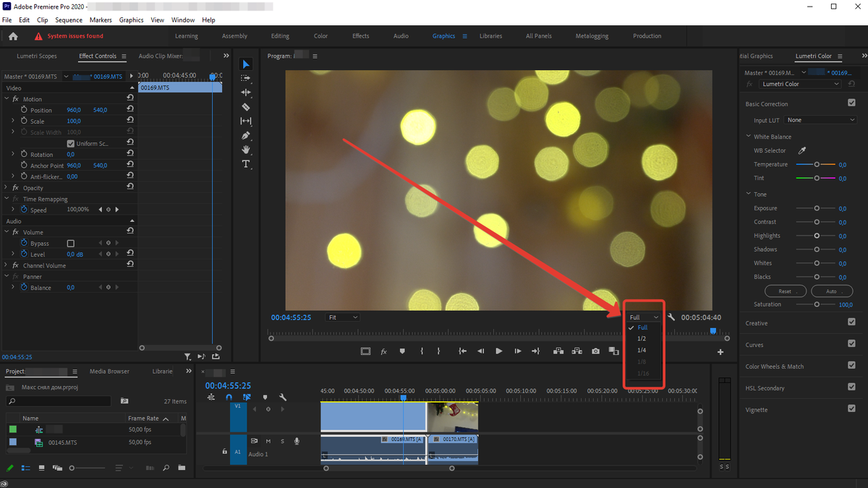The height and width of the screenshot is (488, 868).
Task: Choose 1/4 playback resolution
Action: [x=642, y=350]
